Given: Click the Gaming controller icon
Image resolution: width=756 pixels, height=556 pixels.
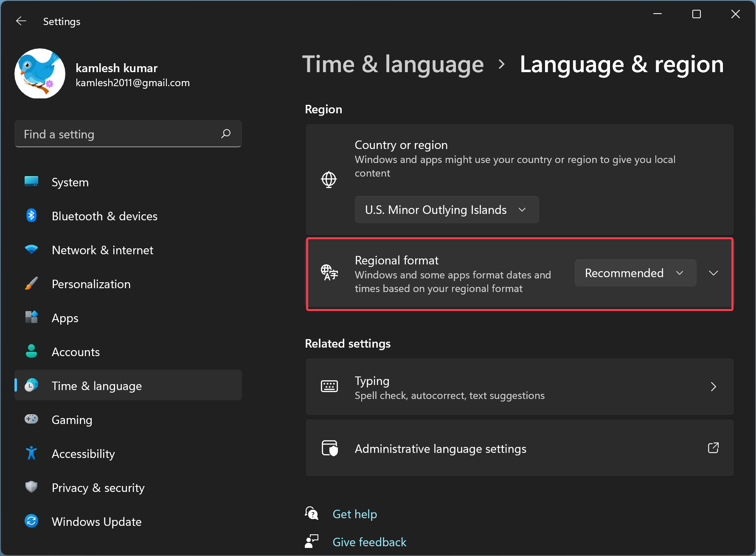Looking at the screenshot, I should click(31, 419).
